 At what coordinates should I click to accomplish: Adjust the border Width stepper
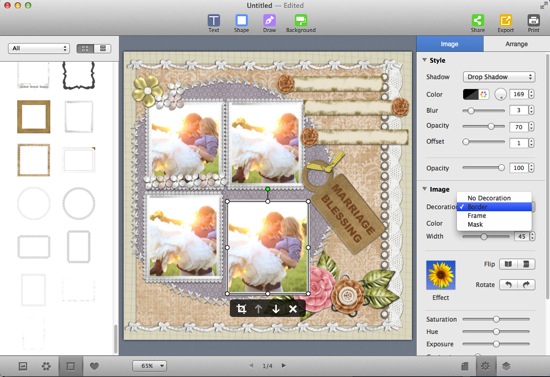pyautogui.click(x=532, y=236)
